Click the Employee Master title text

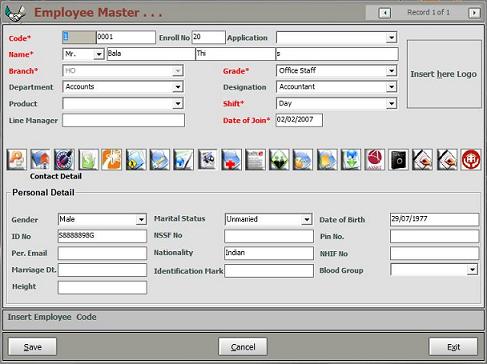point(98,12)
